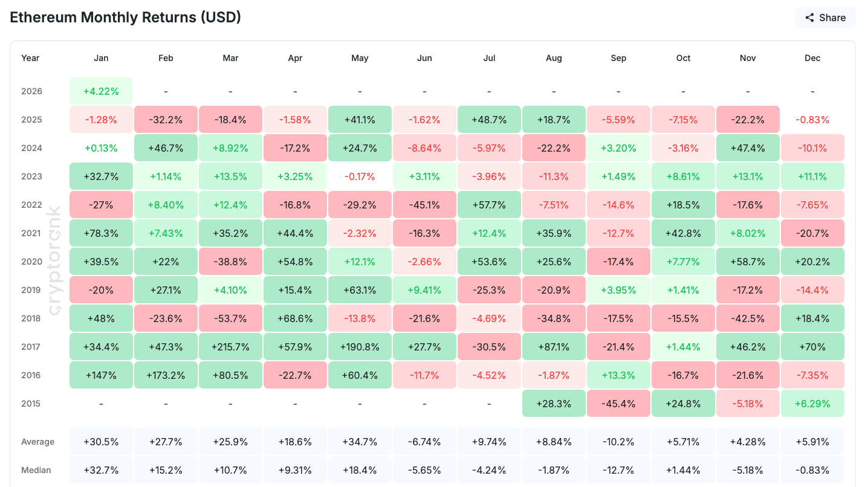This screenshot has width=868, height=487.
Task: Click the Share button icon
Action: coord(810,18)
